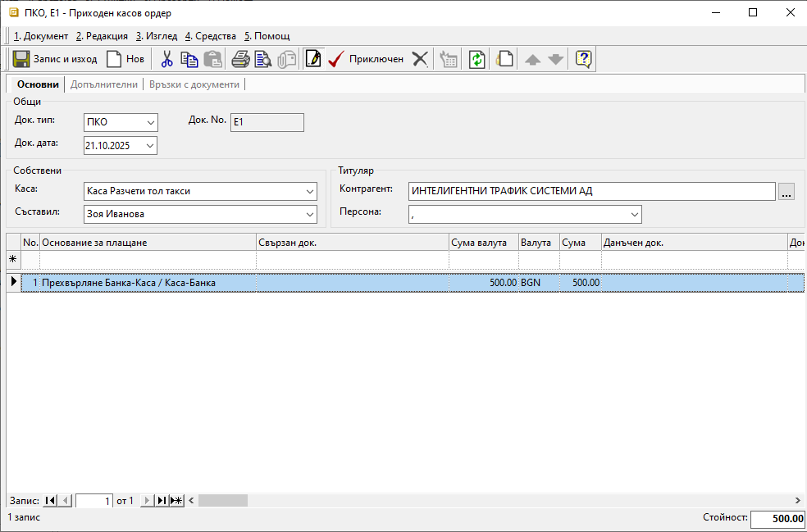
Task: Click the Cut scissors icon
Action: [x=166, y=59]
